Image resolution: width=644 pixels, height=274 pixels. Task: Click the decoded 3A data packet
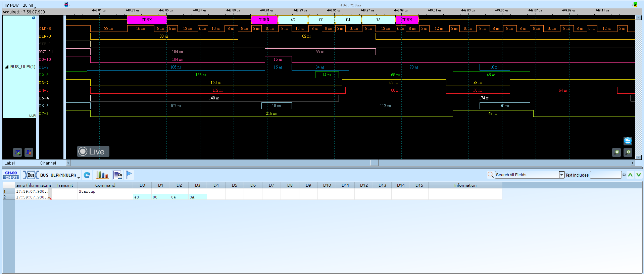pos(378,20)
